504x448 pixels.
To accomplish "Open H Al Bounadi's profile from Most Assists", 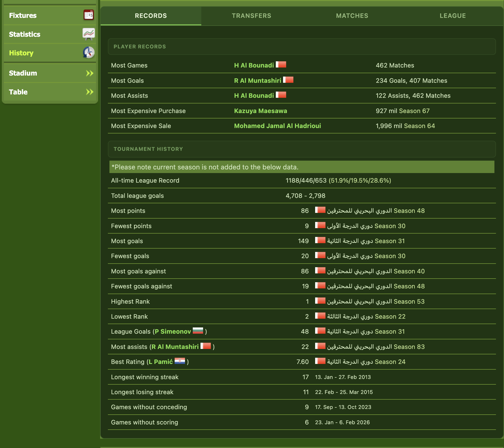I will coord(254,96).
